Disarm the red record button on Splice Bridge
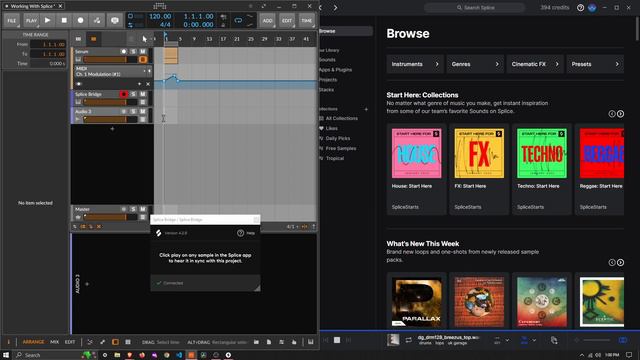Image resolution: width=640 pixels, height=360 pixels. 123,94
